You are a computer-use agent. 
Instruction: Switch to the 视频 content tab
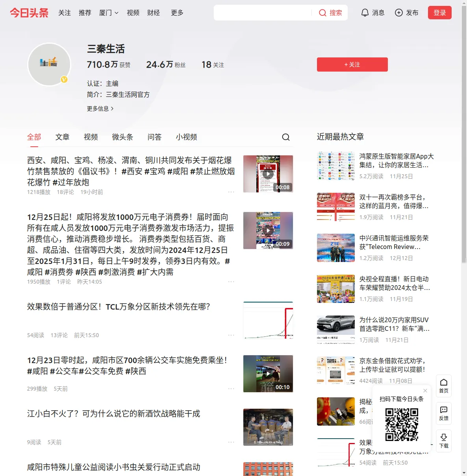coord(91,137)
